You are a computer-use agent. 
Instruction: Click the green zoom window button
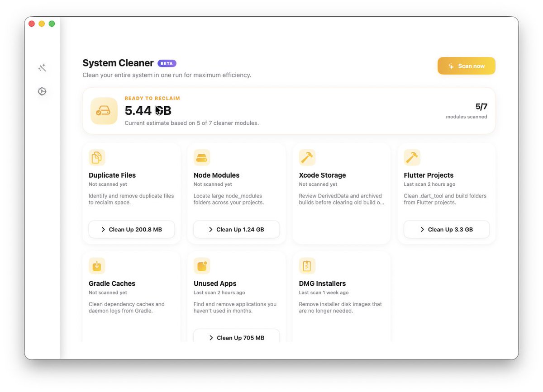(52, 24)
